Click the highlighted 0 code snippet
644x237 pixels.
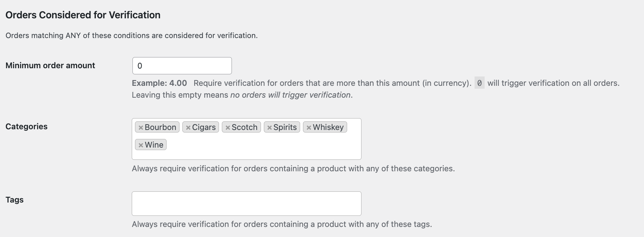(x=479, y=83)
